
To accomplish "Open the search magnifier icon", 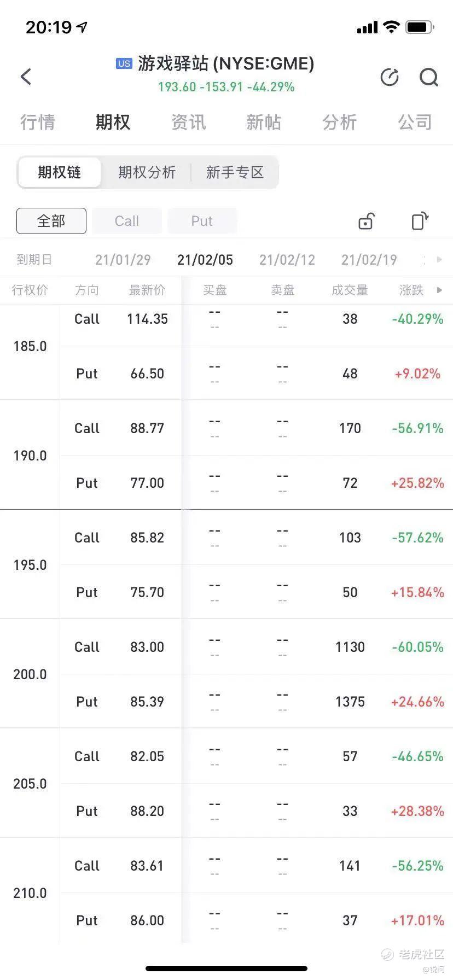I will pos(429,77).
